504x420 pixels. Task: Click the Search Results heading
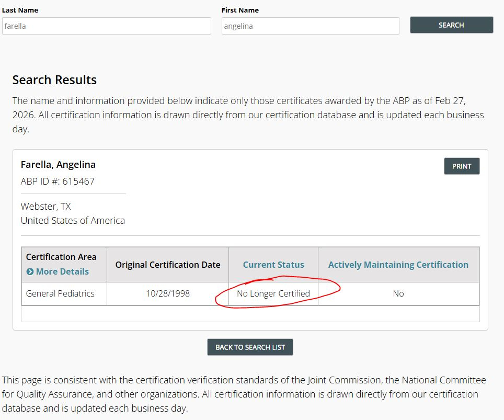(54, 80)
